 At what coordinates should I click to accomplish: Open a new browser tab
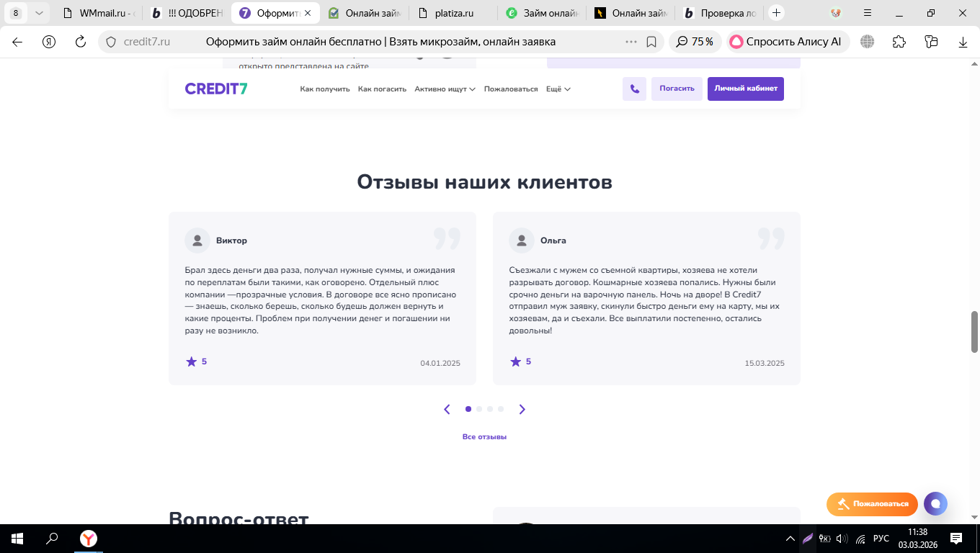click(776, 13)
